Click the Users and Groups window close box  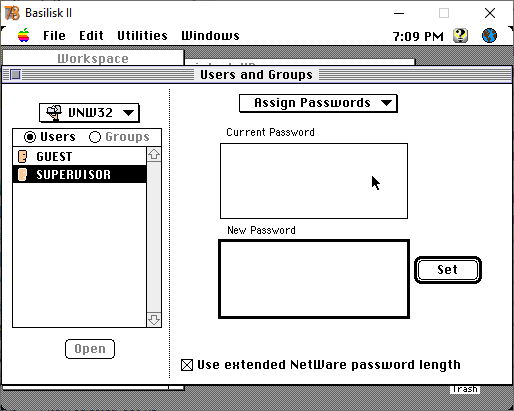pyautogui.click(x=15, y=75)
